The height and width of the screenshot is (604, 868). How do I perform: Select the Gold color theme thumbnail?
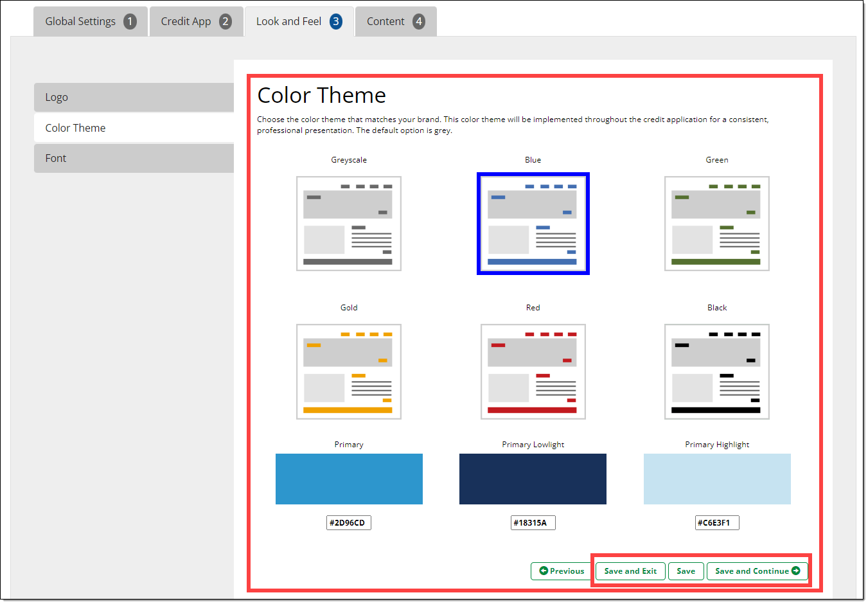click(x=348, y=371)
